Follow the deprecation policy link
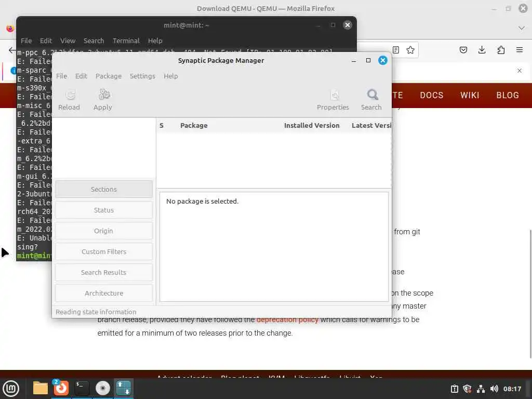Screen dimensions: 532x399 tap(287, 320)
